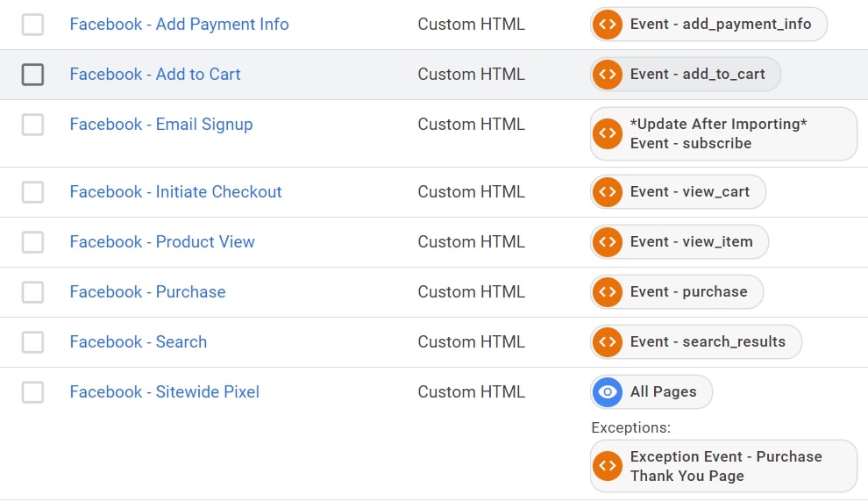
Task: Click Custom HTML type in Search row
Action: pyautogui.click(x=471, y=342)
